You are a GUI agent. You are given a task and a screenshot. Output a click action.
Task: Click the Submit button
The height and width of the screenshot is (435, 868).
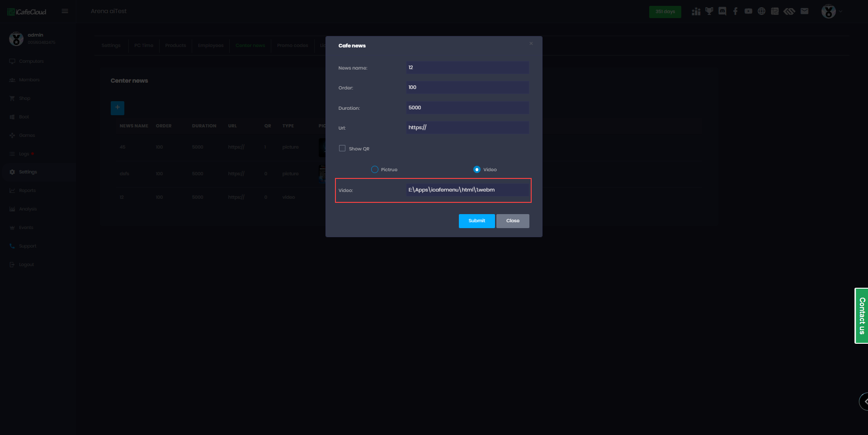476,221
